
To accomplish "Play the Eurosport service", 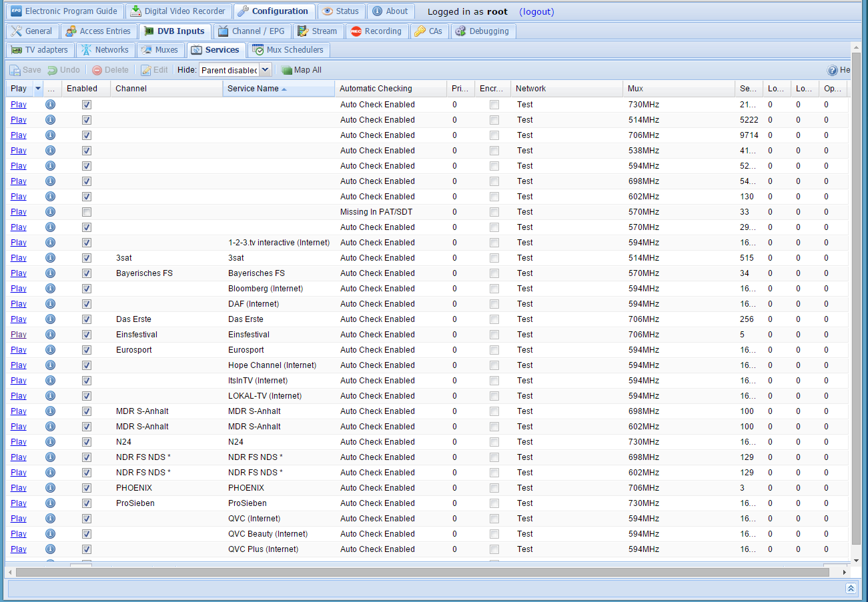I will pos(19,350).
